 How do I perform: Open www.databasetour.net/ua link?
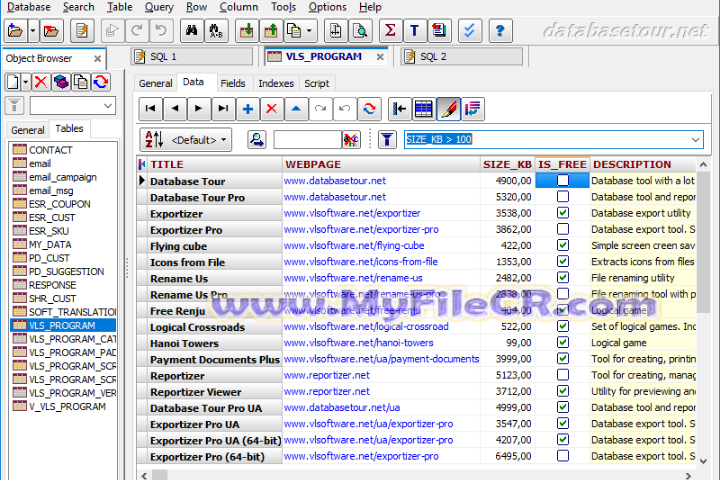[x=342, y=407]
